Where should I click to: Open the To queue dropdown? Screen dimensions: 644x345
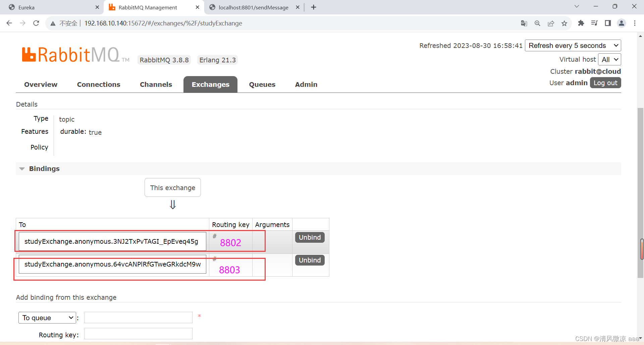tap(47, 318)
